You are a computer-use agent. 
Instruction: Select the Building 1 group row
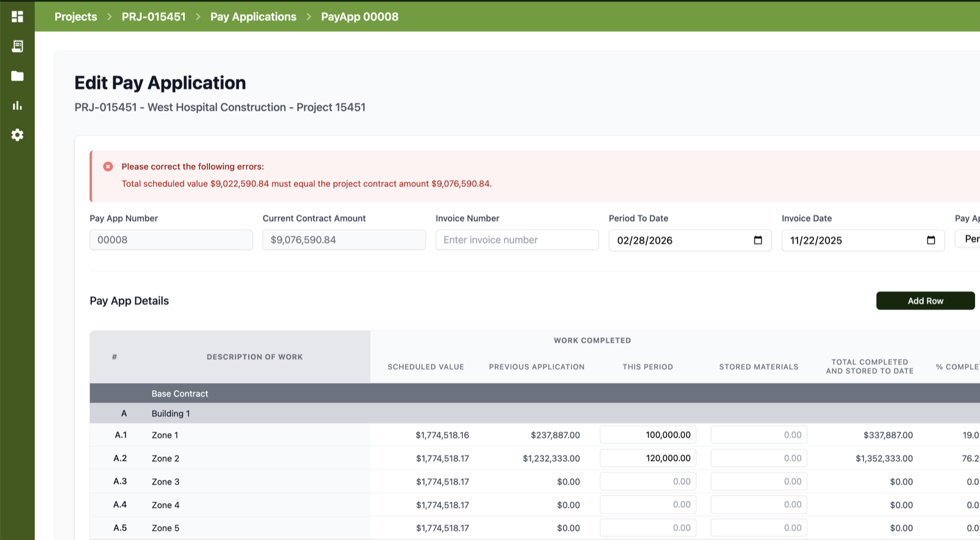[535, 413]
